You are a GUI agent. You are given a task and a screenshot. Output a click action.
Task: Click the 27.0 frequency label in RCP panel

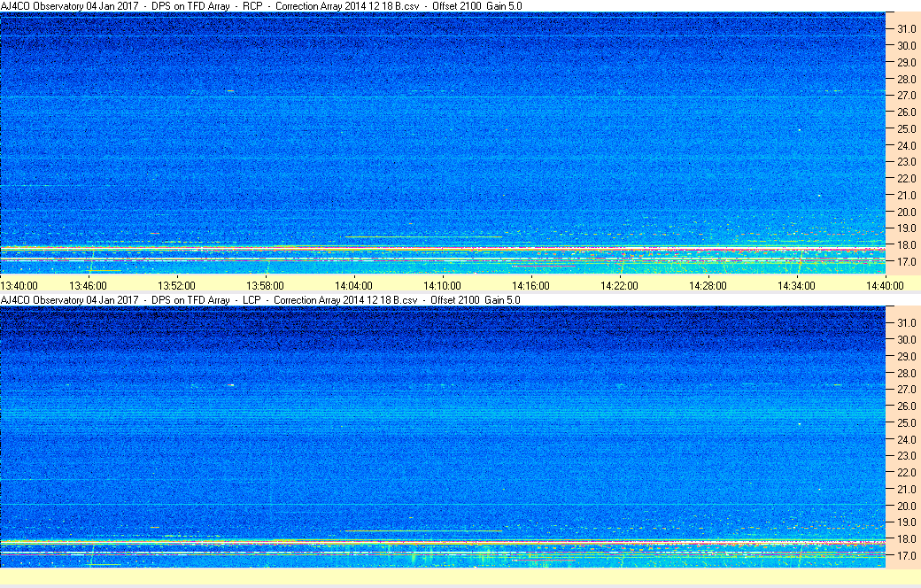pos(906,95)
